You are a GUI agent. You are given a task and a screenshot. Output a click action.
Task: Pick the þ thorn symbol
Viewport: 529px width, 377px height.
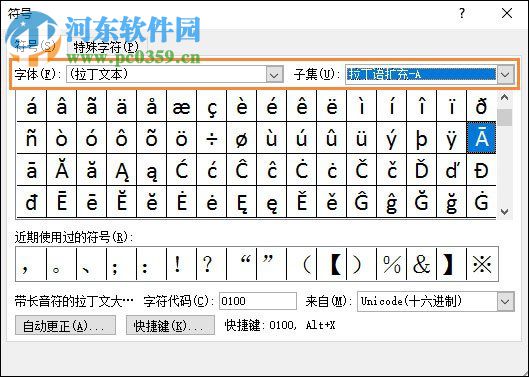[421, 138]
